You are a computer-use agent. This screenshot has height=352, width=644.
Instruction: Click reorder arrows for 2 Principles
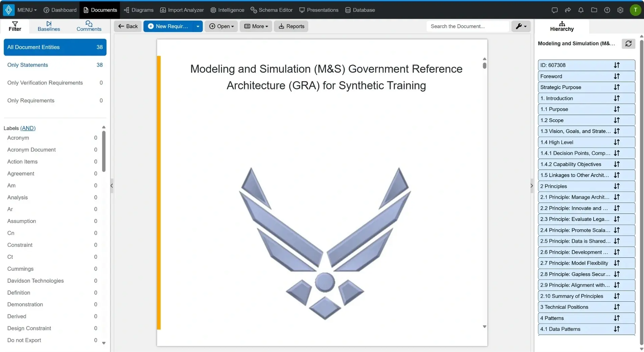click(616, 186)
